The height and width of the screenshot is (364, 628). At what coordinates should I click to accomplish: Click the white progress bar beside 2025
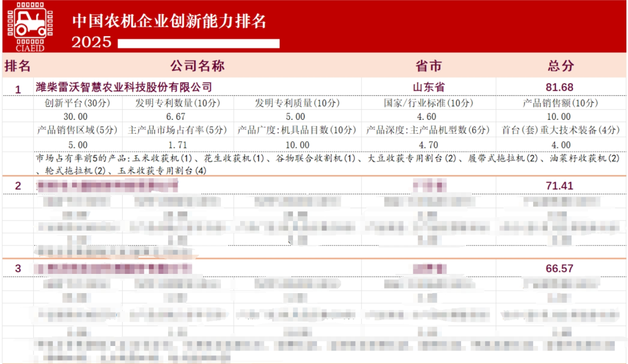[x=198, y=42]
